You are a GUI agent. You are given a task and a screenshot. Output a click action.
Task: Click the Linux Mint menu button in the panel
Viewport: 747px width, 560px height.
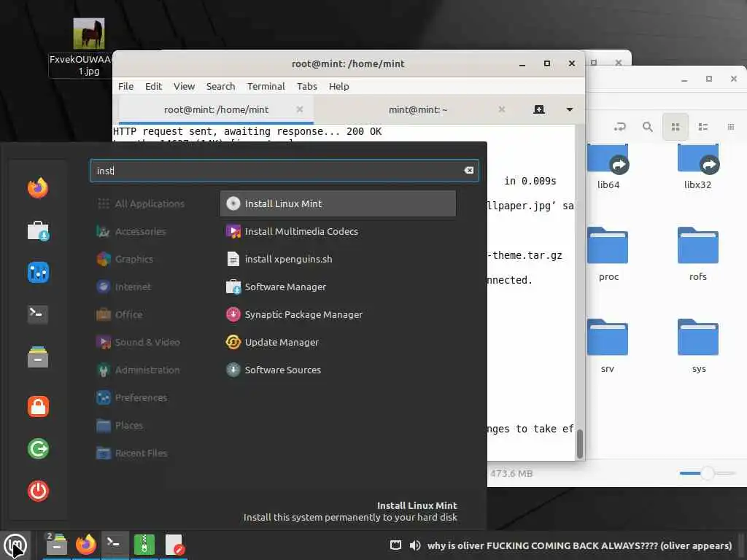click(15, 545)
